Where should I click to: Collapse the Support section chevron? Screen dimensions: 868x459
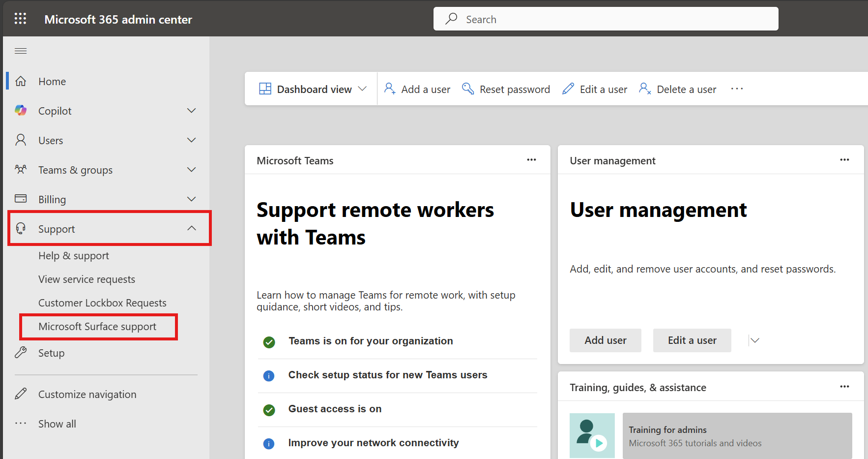point(191,228)
